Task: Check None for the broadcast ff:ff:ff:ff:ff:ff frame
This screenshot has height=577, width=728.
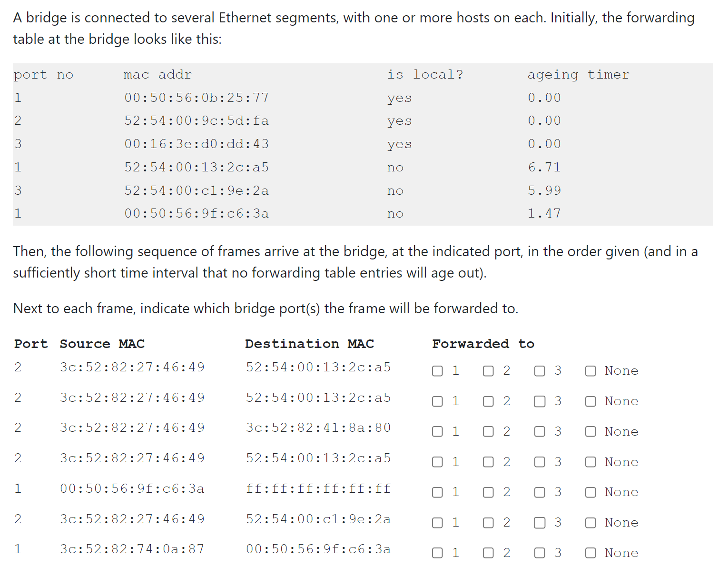Action: (x=590, y=492)
